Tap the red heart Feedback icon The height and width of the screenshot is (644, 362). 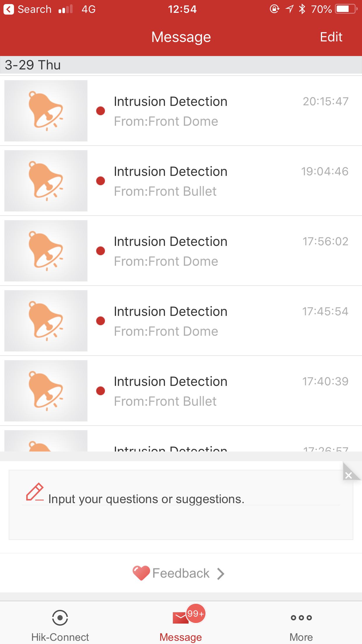(141, 573)
